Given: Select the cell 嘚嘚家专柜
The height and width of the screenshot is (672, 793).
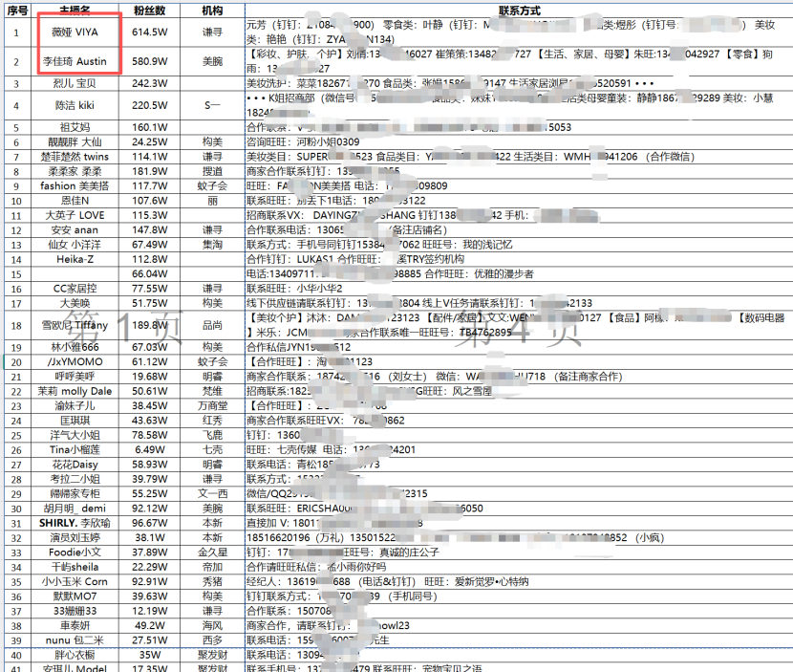Looking at the screenshot, I should pyautogui.click(x=75, y=494).
